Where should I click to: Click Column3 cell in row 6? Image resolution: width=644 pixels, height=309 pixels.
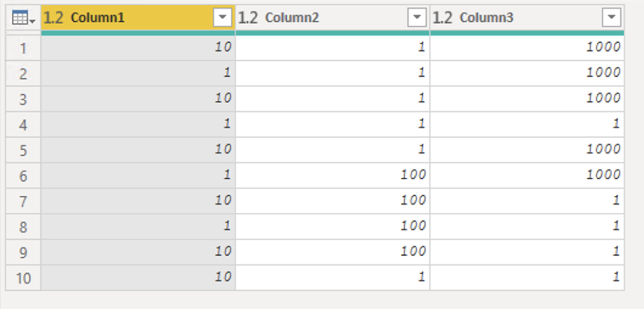[527, 176]
